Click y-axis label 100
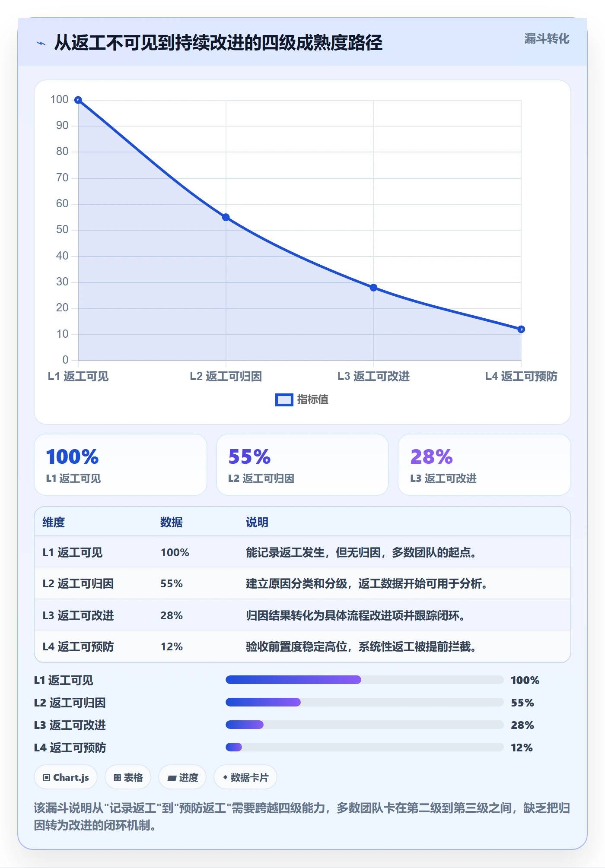 (59, 100)
